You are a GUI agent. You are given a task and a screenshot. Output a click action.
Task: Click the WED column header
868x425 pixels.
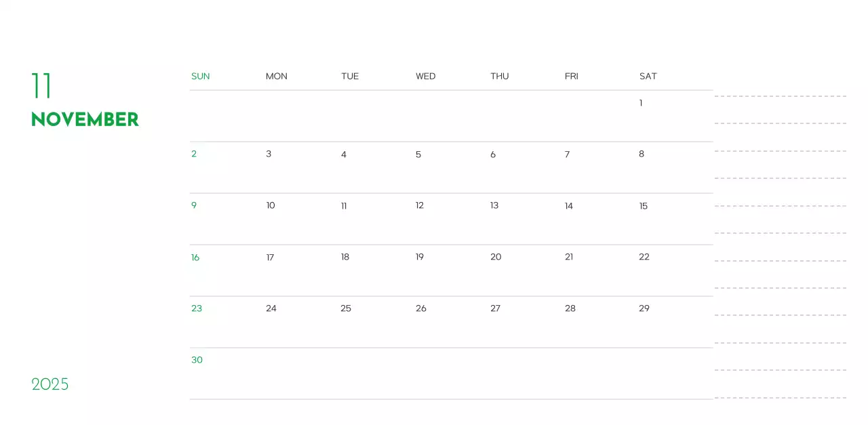coord(426,76)
